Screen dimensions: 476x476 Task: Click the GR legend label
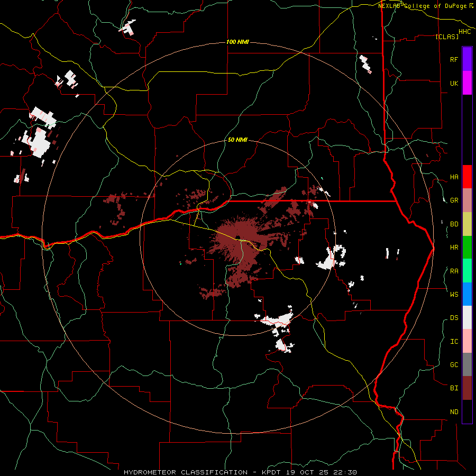[x=454, y=200]
